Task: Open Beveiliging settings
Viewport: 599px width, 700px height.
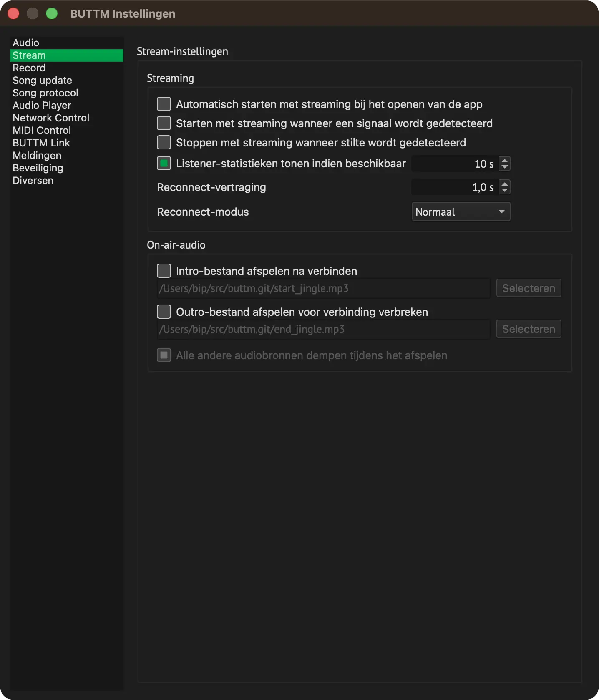Action: [67, 168]
